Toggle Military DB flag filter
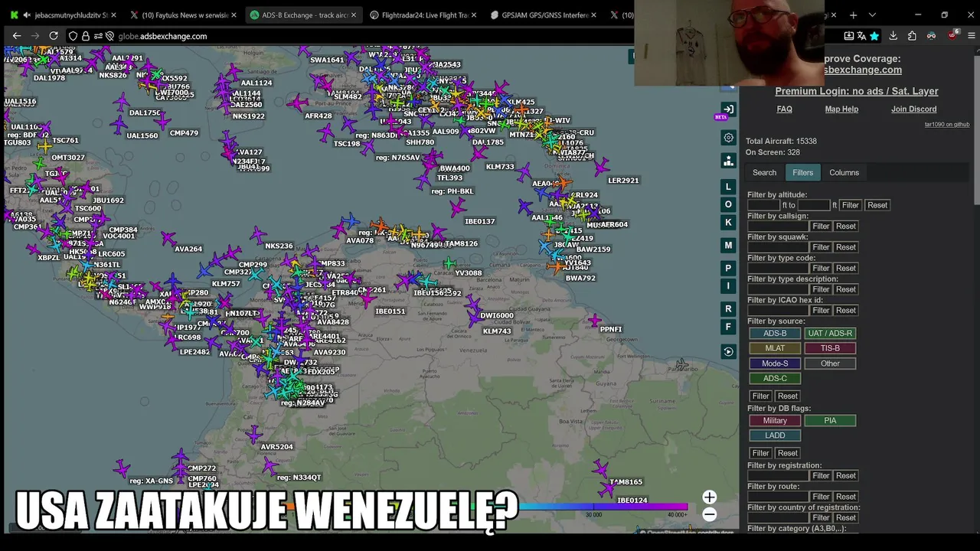This screenshot has height=551, width=980. [x=775, y=421]
